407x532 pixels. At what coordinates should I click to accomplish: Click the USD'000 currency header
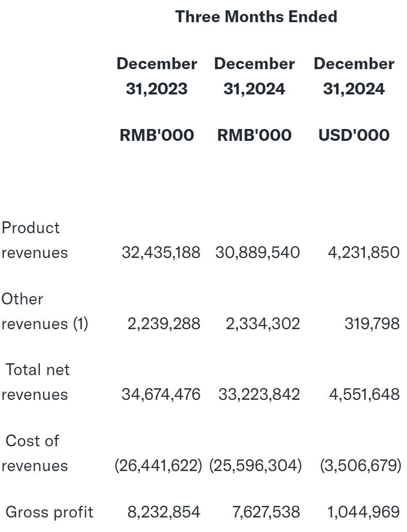point(353,135)
